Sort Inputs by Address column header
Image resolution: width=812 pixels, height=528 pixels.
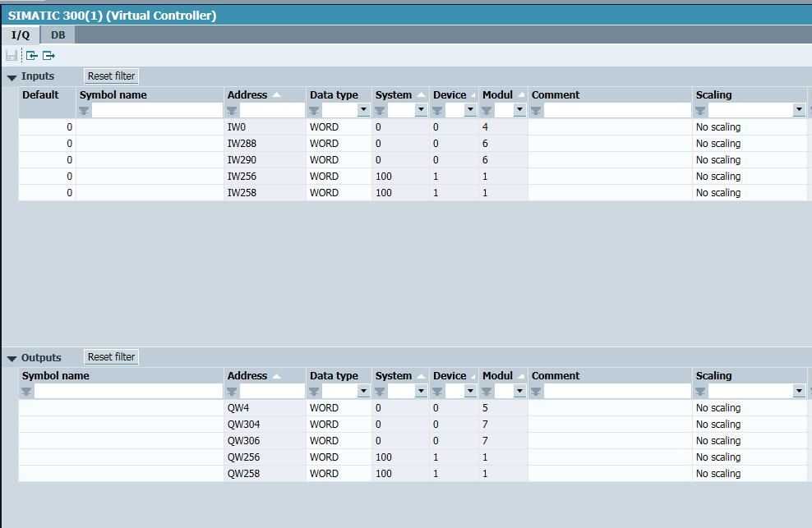coord(265,94)
